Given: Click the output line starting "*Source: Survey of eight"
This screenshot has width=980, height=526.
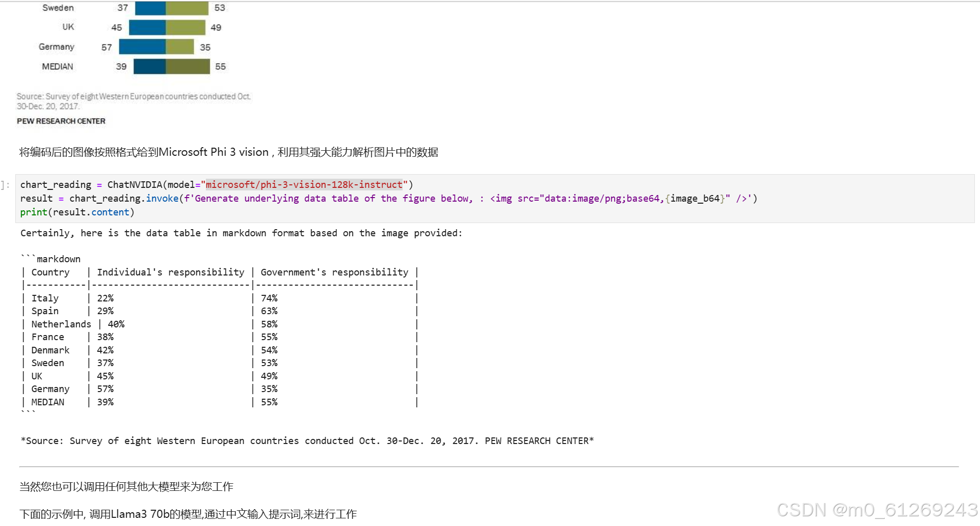Looking at the screenshot, I should coord(307,441).
